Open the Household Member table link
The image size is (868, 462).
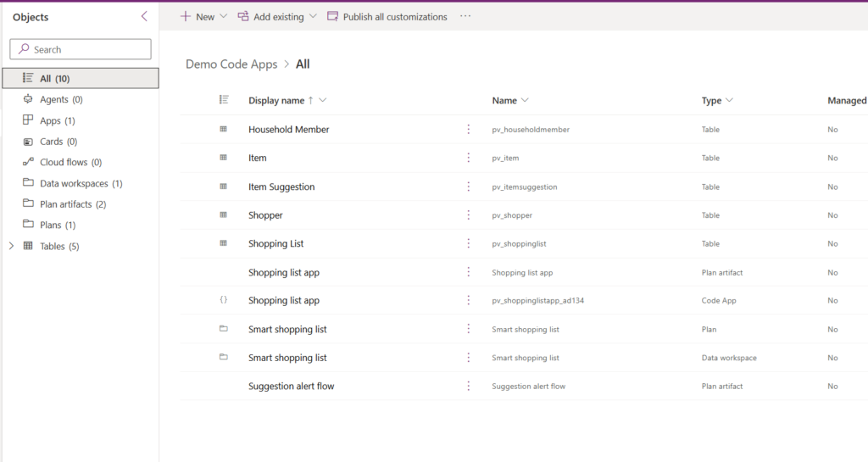(288, 129)
